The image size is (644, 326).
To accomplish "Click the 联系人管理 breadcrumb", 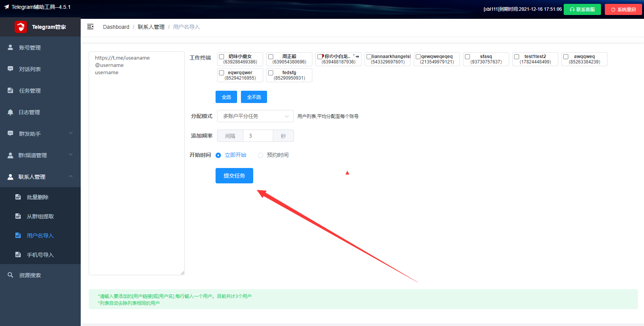I will click(151, 27).
